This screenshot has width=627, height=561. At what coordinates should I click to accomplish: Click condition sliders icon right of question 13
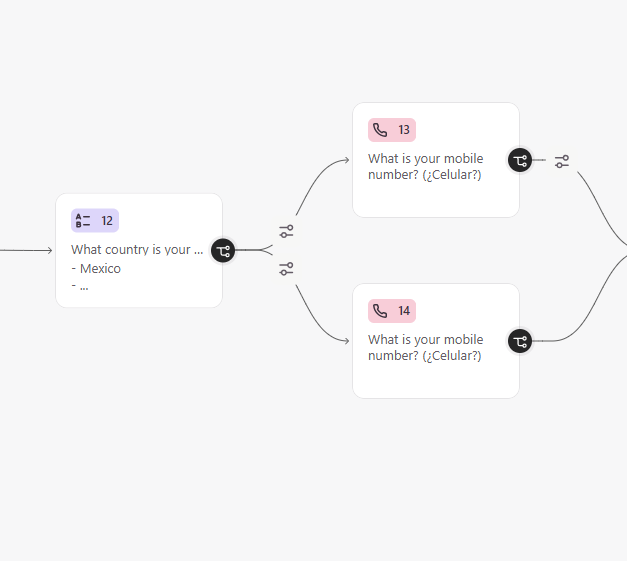(562, 162)
